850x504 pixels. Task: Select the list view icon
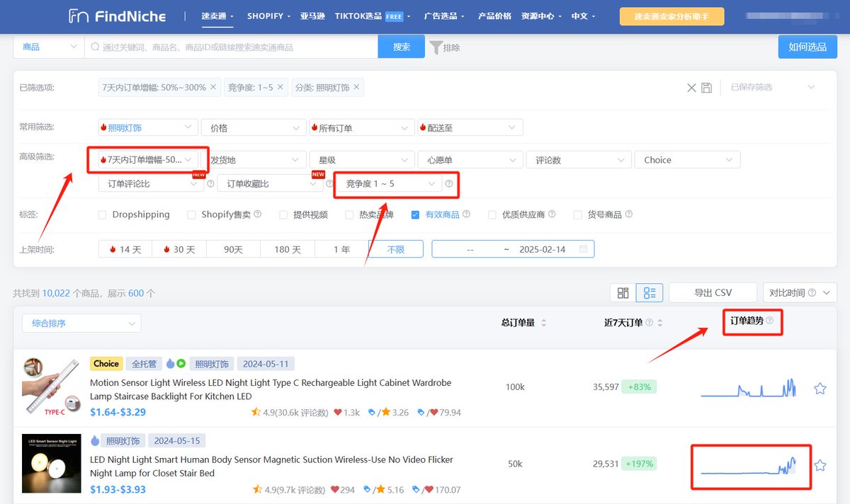(650, 292)
